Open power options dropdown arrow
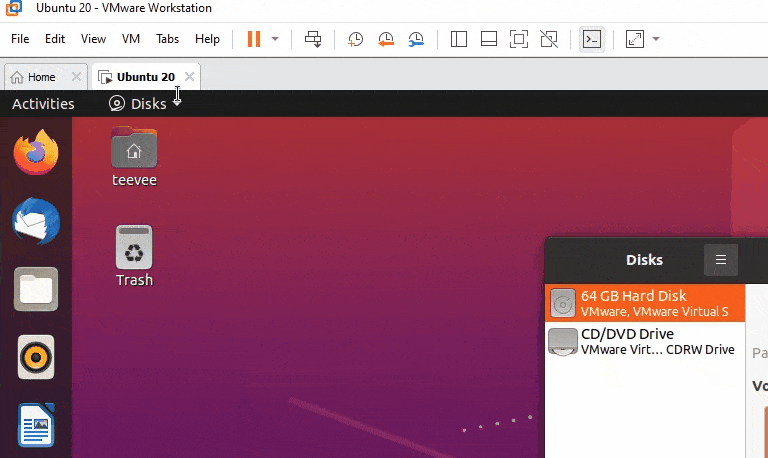This screenshot has width=768, height=458. 275,39
